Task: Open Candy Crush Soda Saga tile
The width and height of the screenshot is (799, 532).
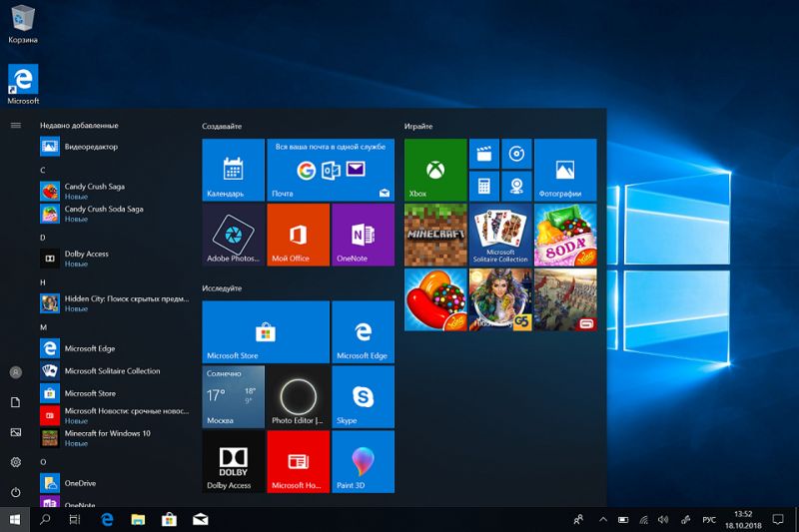Action: (x=565, y=235)
